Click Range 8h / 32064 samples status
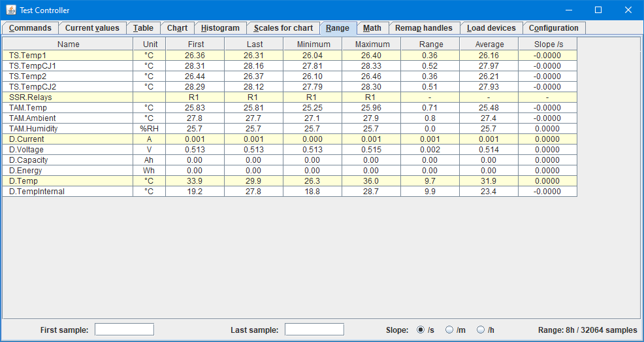 588,330
